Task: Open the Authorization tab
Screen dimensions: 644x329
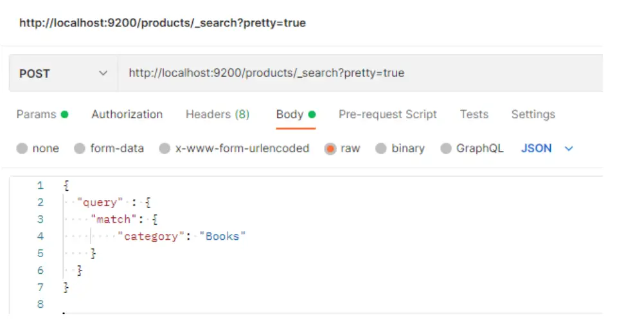Action: [127, 114]
